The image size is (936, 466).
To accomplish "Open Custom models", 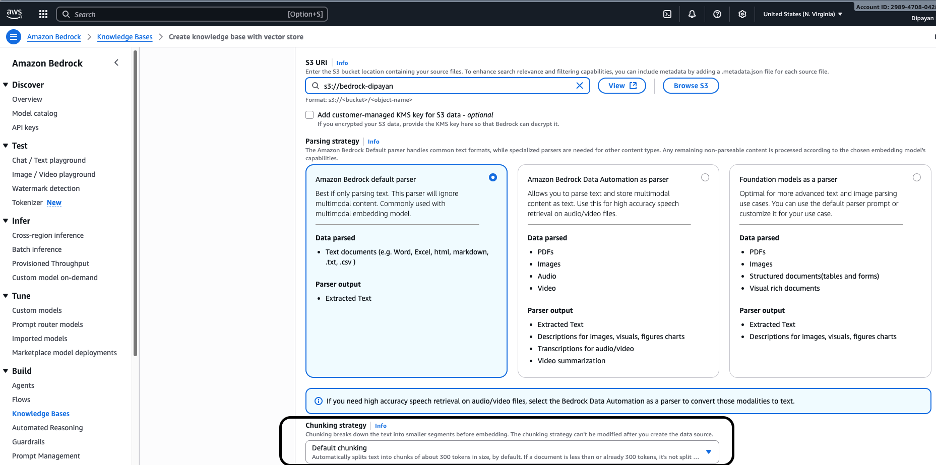I will click(x=37, y=310).
